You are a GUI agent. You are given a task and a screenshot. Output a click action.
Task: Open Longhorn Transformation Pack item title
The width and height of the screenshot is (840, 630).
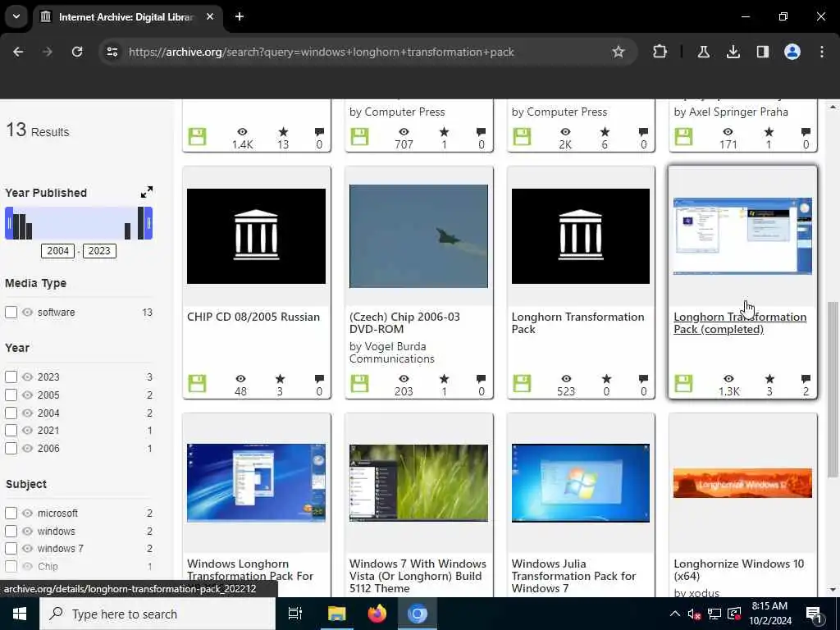(578, 323)
